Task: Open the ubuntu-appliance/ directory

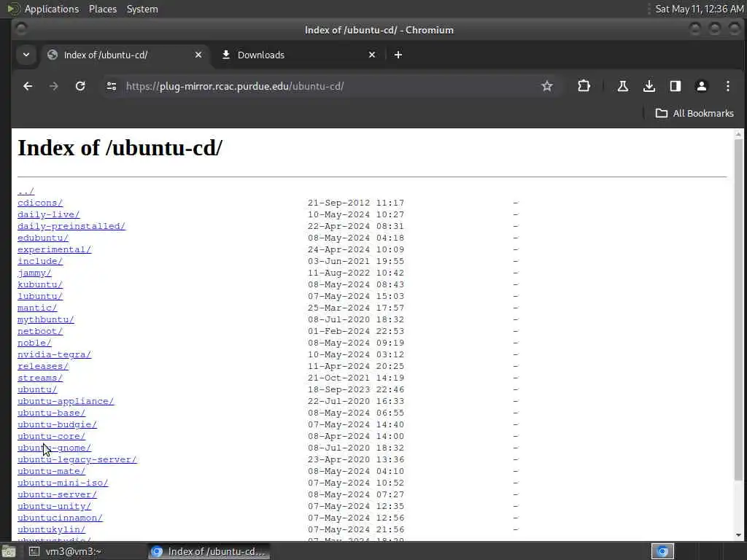Action: point(66,402)
